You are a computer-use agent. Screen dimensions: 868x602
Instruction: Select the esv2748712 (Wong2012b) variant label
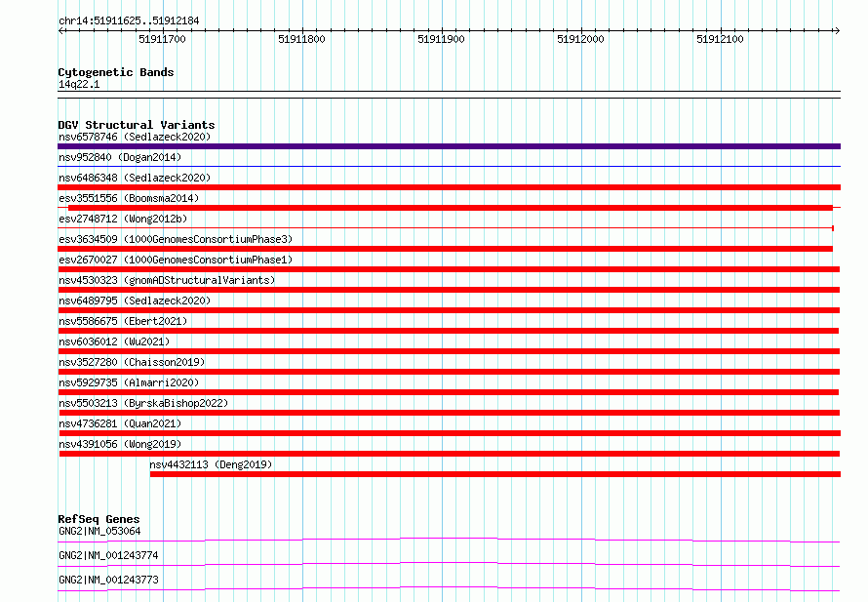123,219
